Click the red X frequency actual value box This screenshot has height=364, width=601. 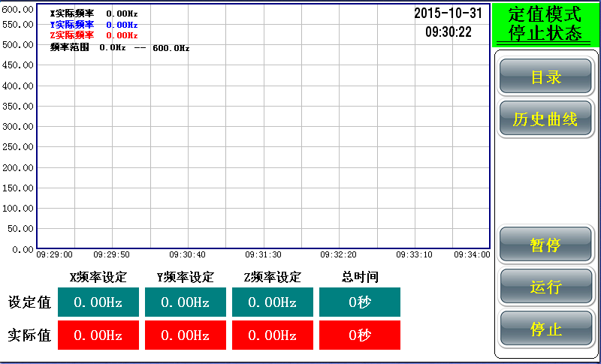pyautogui.click(x=98, y=335)
